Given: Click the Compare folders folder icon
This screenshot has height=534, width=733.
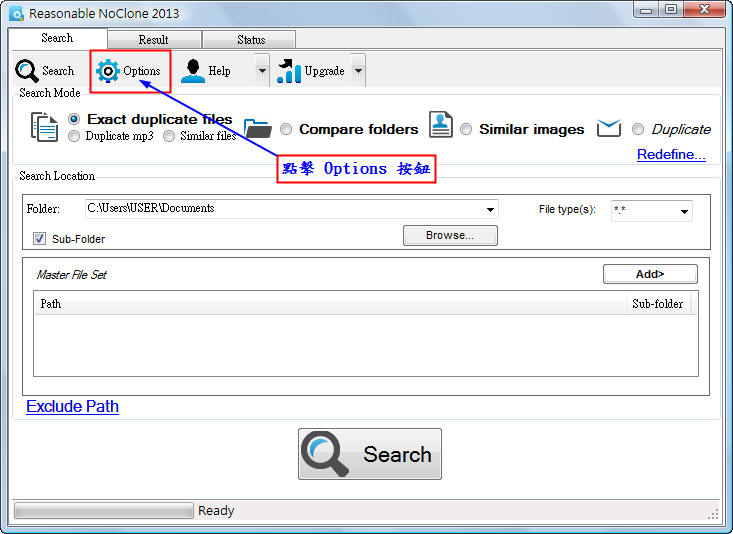Looking at the screenshot, I should [258, 128].
